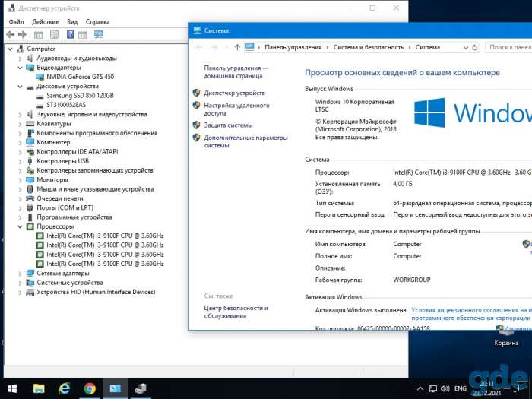This screenshot has width=532, height=399.
Task: Open license agreement terms link
Action: [x=471, y=314]
